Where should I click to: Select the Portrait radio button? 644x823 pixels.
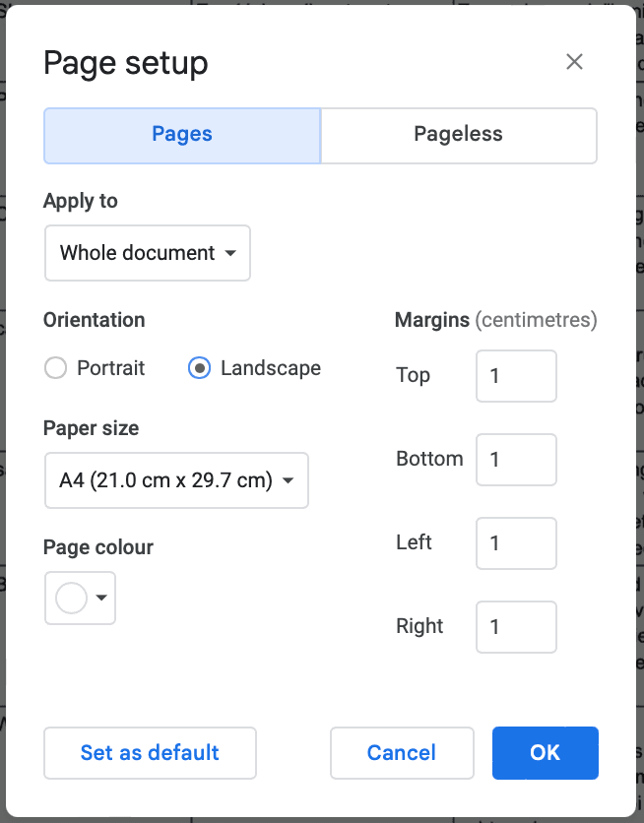point(56,368)
